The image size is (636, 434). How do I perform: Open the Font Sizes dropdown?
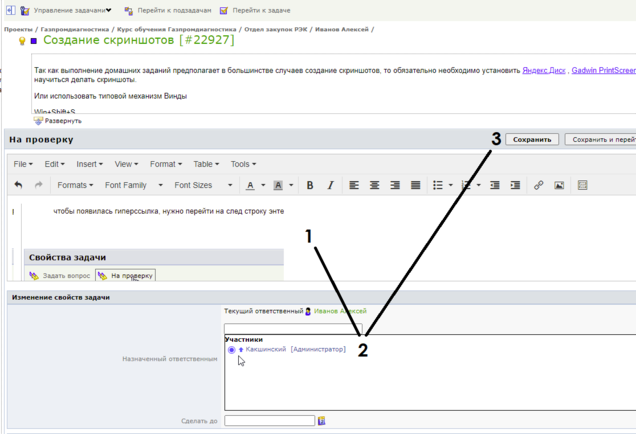click(202, 185)
